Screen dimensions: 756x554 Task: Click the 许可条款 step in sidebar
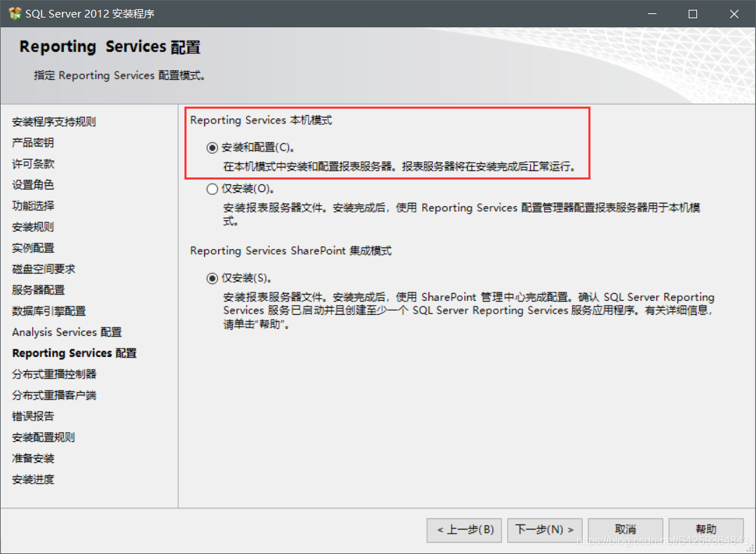point(33,164)
